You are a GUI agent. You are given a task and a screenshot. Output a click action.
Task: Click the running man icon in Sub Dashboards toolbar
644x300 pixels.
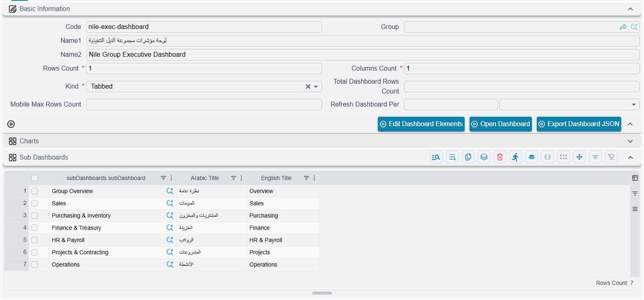516,157
